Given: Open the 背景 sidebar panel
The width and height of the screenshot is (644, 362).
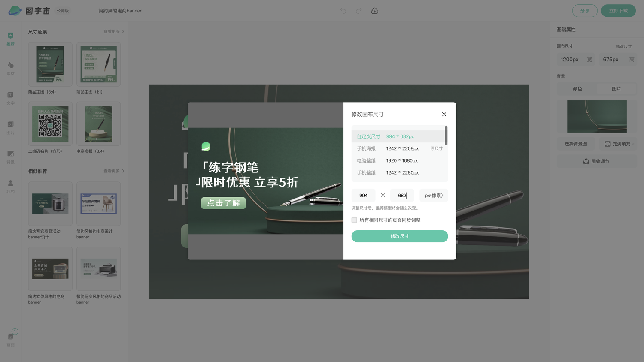Looking at the screenshot, I should 10,157.
